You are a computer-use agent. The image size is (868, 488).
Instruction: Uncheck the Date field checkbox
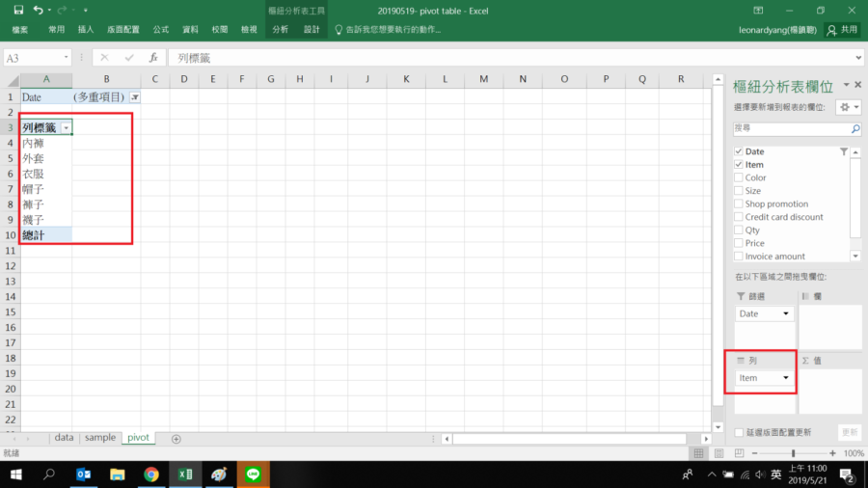[x=739, y=151]
